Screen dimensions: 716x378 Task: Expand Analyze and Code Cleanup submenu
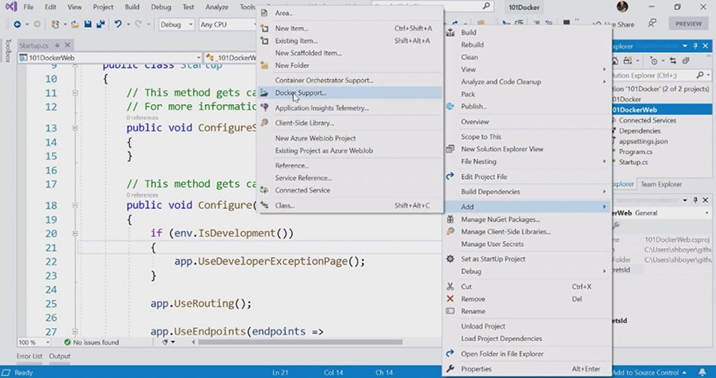point(527,82)
